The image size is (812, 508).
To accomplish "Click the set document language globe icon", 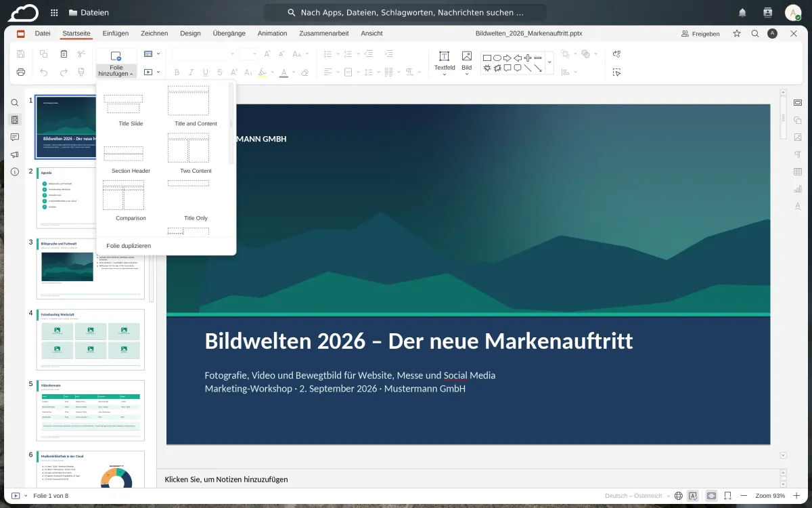I will click(679, 496).
